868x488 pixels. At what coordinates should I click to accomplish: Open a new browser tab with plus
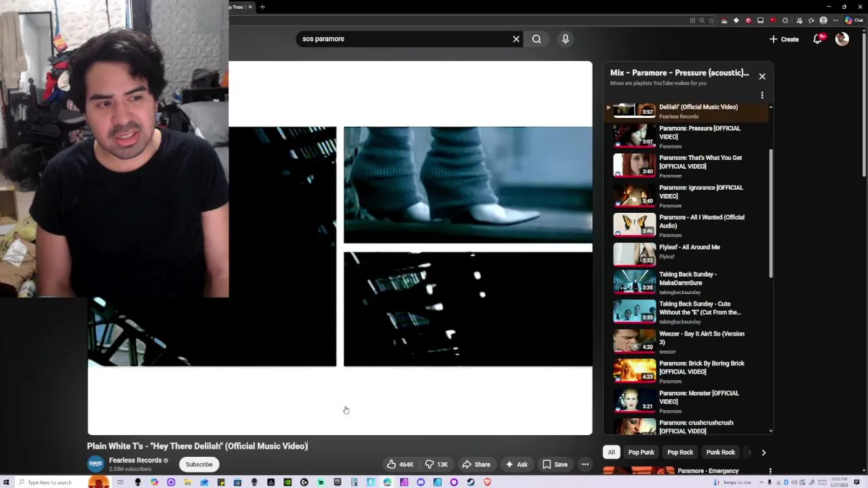pos(262,7)
